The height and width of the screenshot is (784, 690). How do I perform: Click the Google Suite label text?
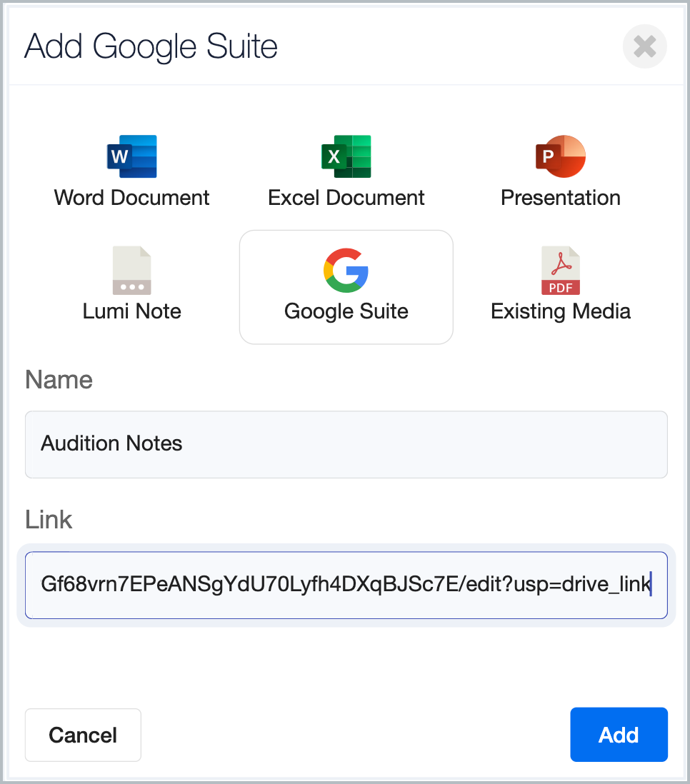(346, 311)
